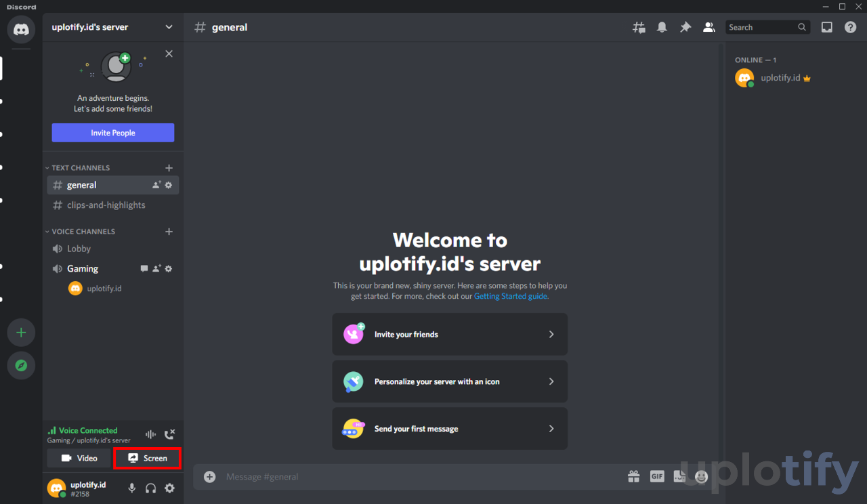
Task: Open User Settings gear
Action: 170,488
